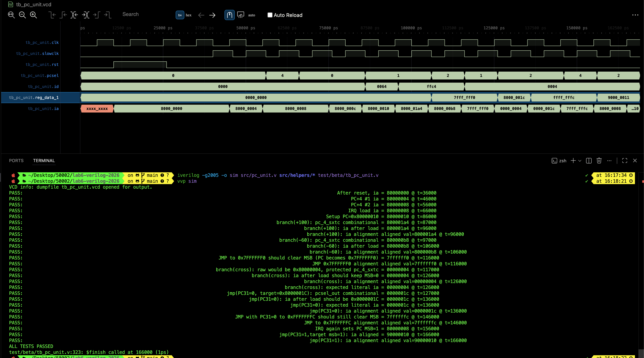Zoom out the waveform view

[22, 15]
